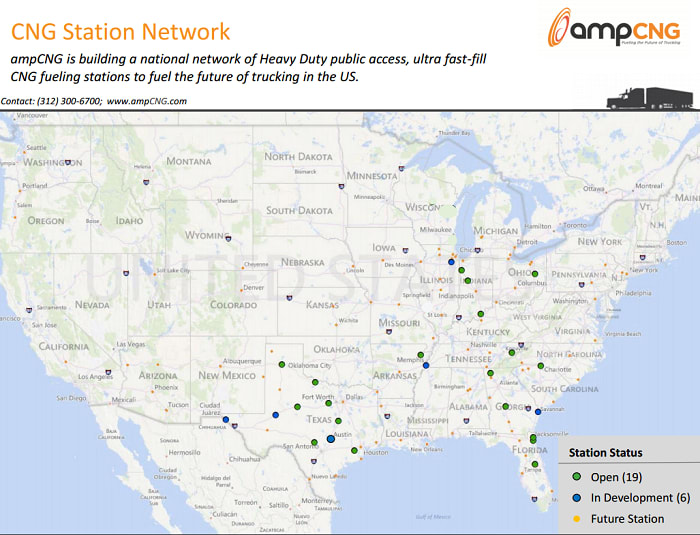Open the www.ampCNG.com website link
Image resolution: width=700 pixels, height=535 pixels.
146,101
